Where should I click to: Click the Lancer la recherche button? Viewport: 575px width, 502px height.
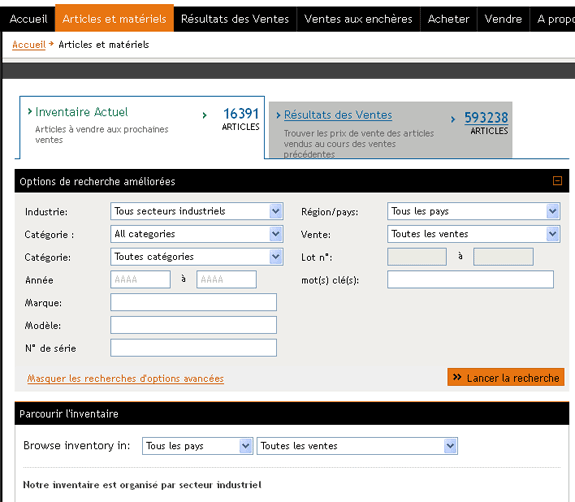(x=505, y=377)
